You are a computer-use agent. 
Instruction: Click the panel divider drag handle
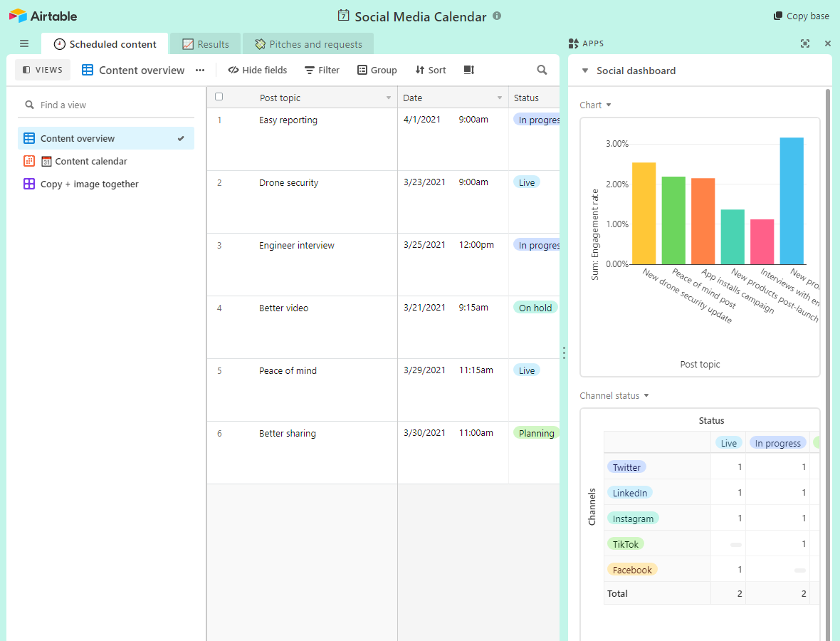(564, 353)
